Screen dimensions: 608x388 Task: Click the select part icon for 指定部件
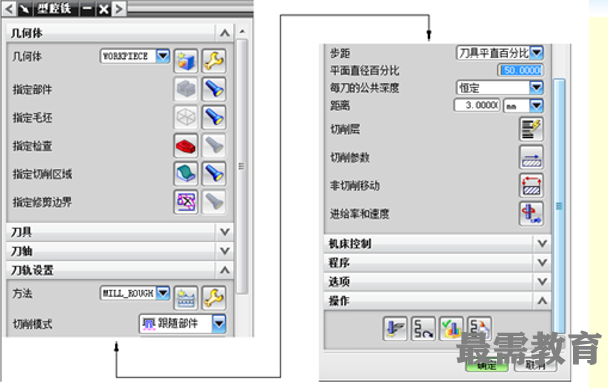tap(186, 89)
